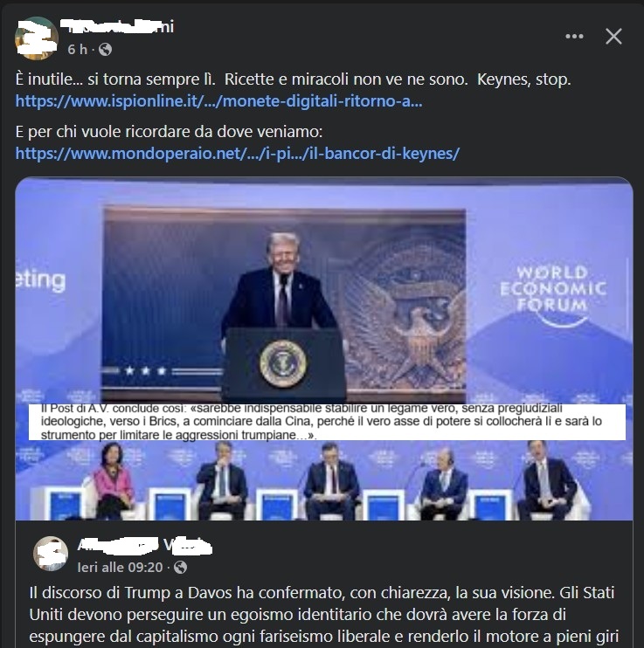Click the post author's profile picture
This screenshot has width=644, height=648.
[37, 38]
